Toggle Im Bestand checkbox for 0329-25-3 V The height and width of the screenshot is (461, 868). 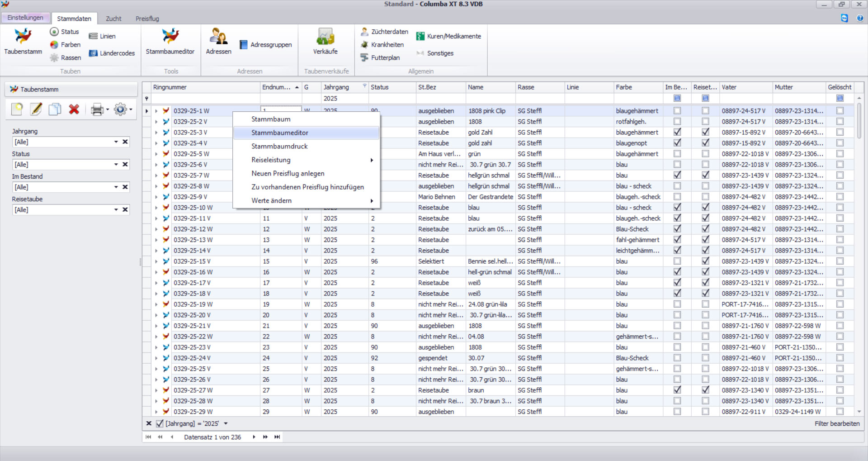pyautogui.click(x=677, y=133)
